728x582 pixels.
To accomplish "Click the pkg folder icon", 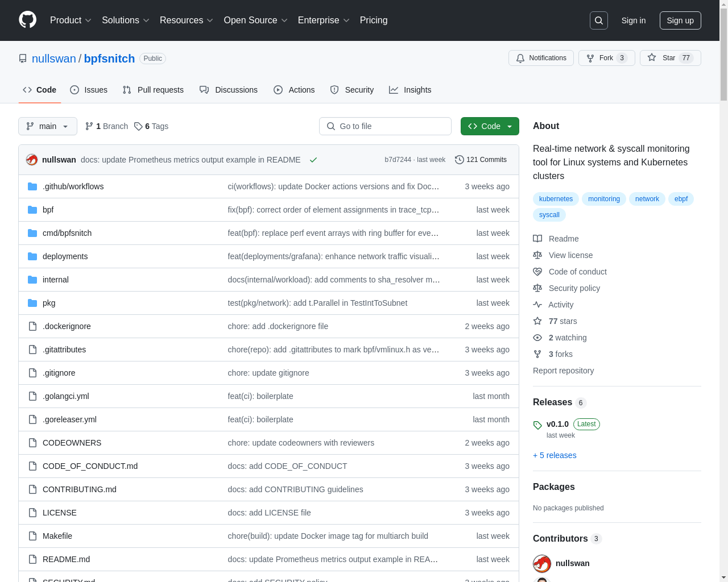I will (x=32, y=303).
